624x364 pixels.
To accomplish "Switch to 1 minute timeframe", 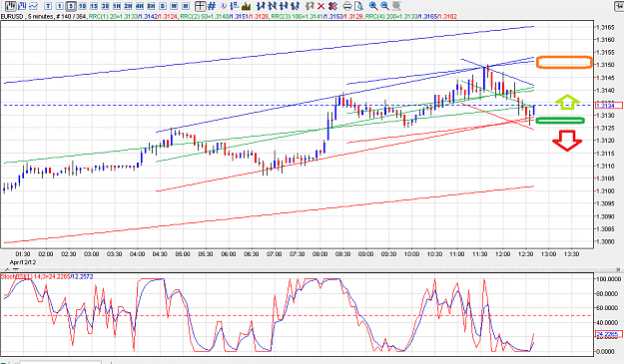I will click(60, 6).
